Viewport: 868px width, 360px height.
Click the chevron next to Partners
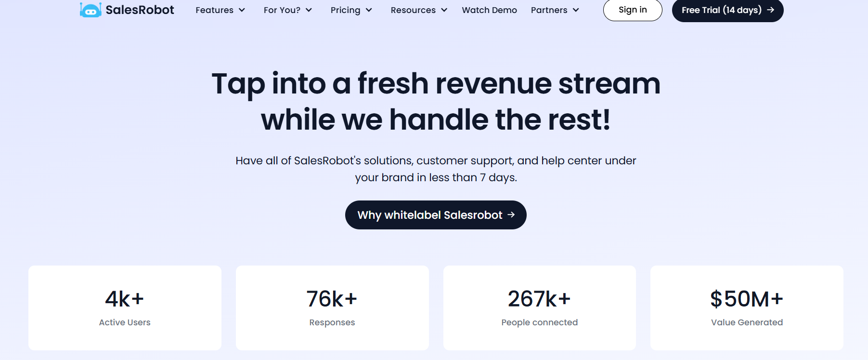[576, 10]
